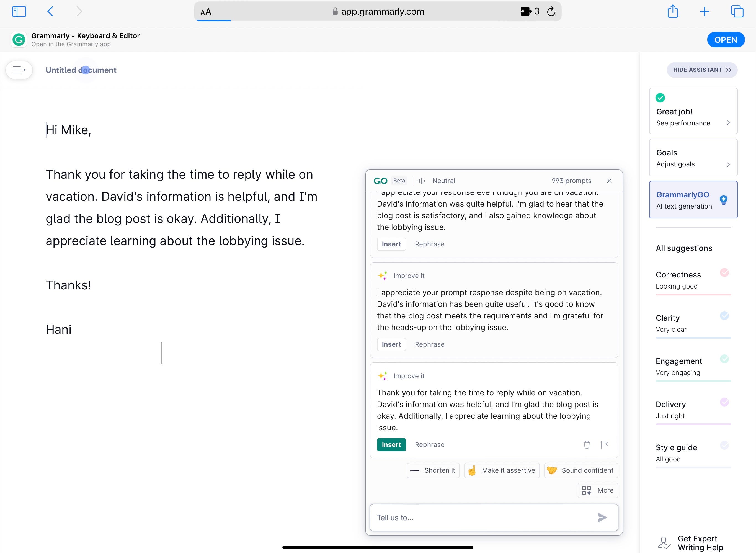This screenshot has height=553, width=756.
Task: Click the GrammarlyGO GO logo
Action: coord(381,181)
